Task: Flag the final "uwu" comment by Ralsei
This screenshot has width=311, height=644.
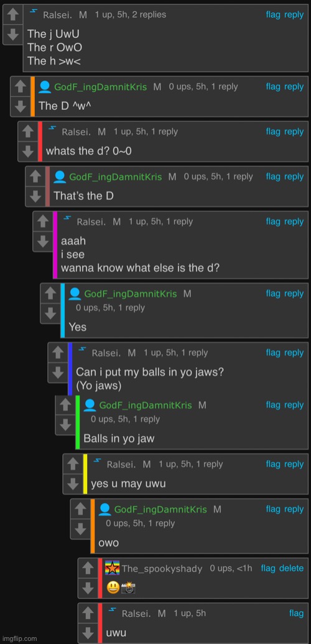Action: point(296,614)
